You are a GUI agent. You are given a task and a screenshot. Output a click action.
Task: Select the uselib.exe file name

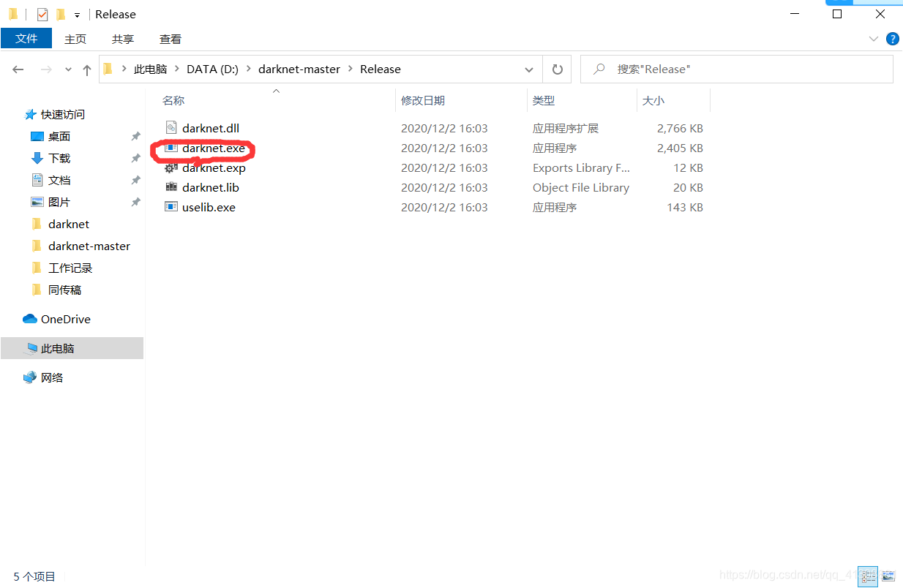(209, 207)
